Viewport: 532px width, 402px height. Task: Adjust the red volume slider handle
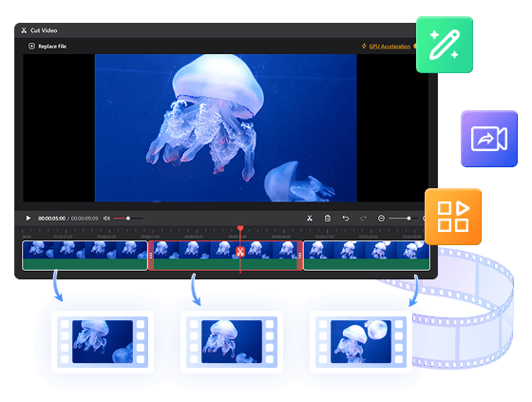128,218
